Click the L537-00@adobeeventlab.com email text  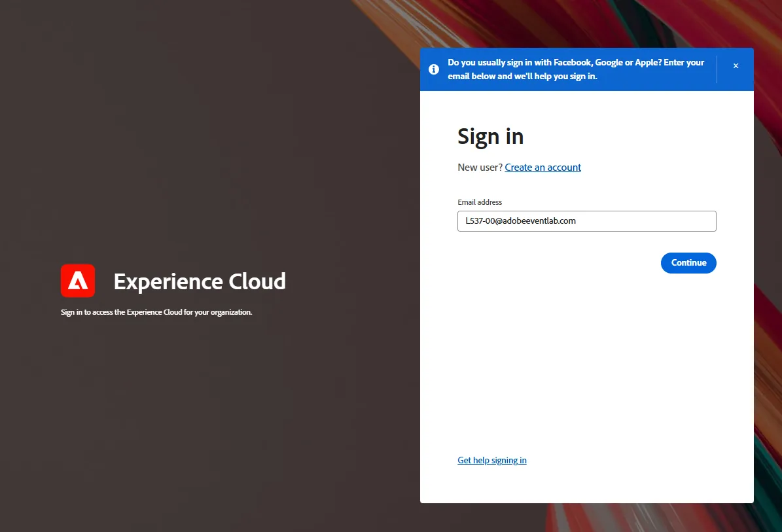click(521, 221)
